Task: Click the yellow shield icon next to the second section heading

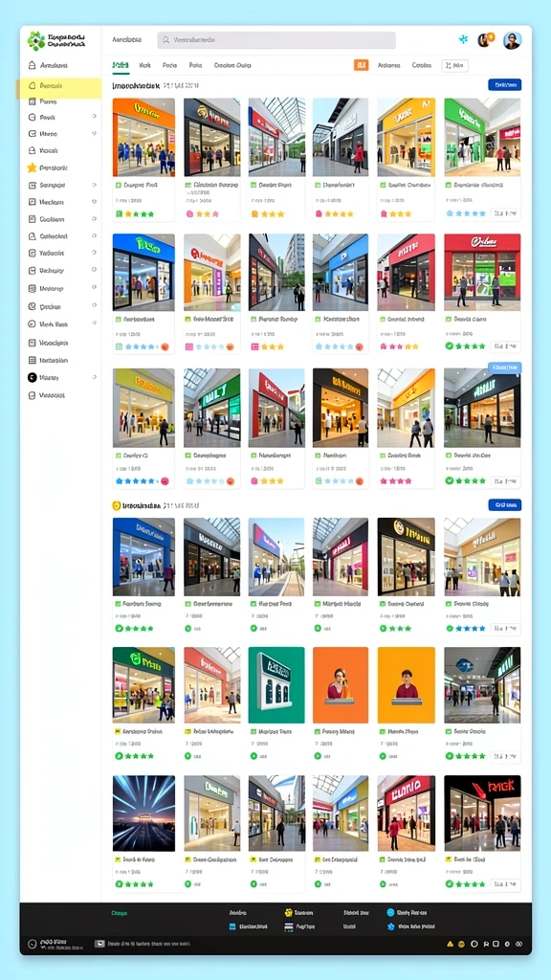Action: (x=116, y=505)
